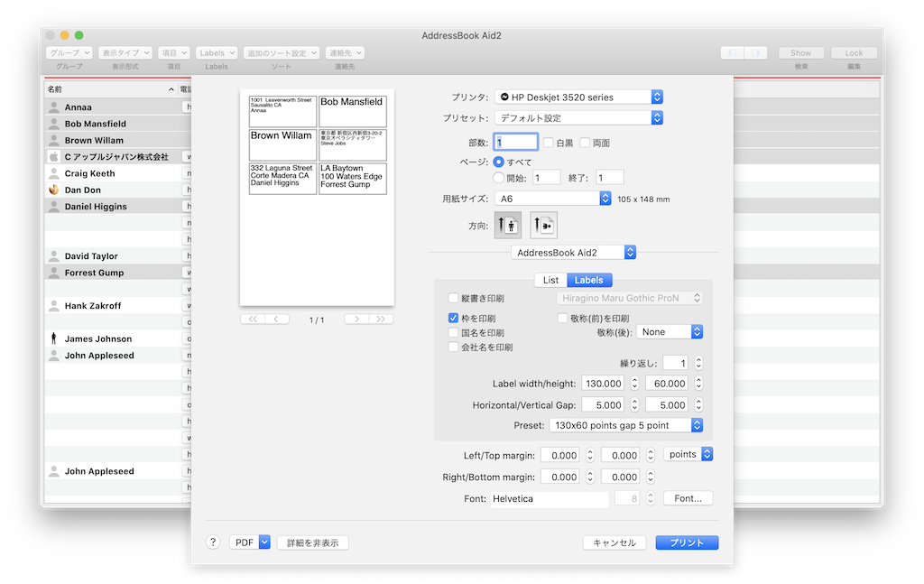Go to last preview page
The width and height of the screenshot is (924, 584).
[x=382, y=320]
